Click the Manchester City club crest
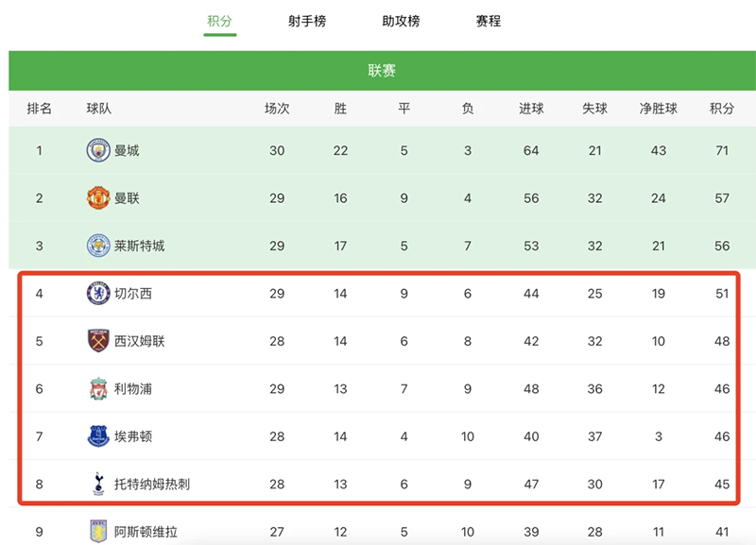Viewport: 756px width, 545px height. (x=98, y=151)
